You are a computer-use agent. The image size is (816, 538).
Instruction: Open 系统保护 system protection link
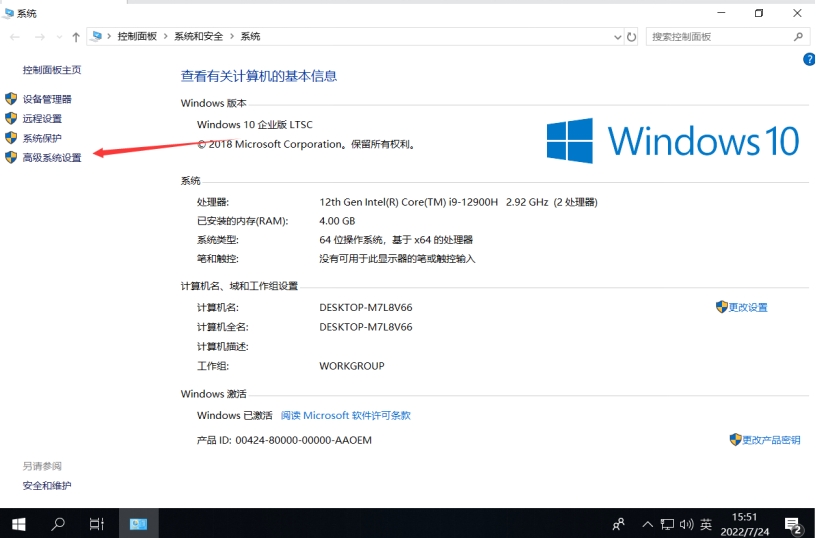point(42,138)
